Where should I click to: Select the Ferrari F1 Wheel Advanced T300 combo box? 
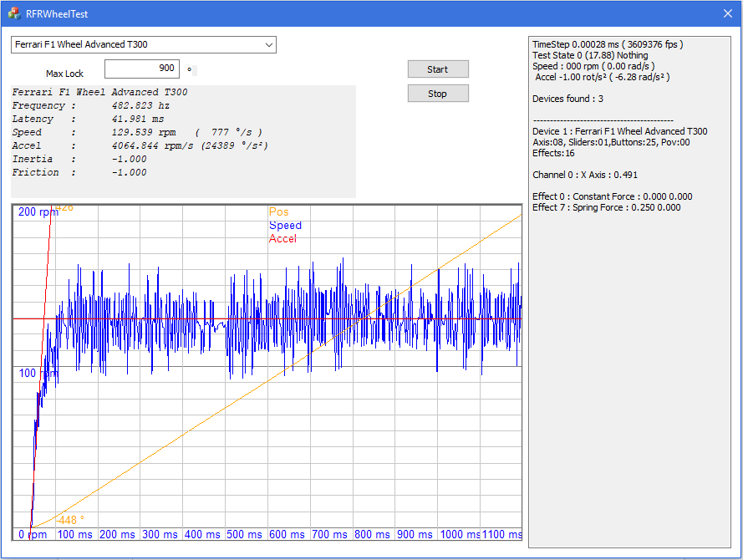138,44
